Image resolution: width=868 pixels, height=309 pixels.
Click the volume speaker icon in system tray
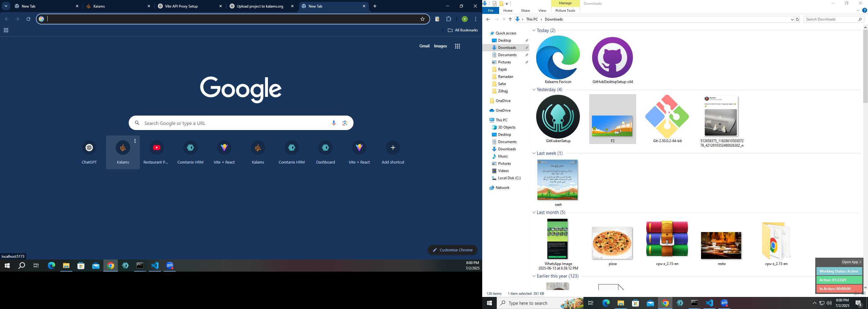tap(829, 303)
